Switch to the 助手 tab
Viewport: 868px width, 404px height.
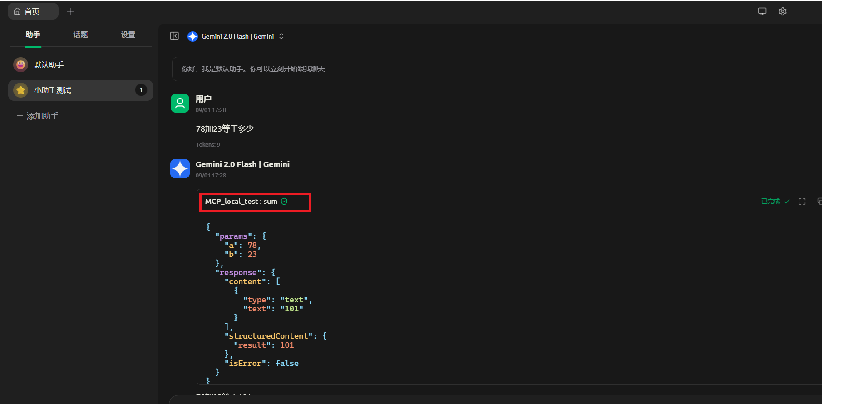(33, 34)
